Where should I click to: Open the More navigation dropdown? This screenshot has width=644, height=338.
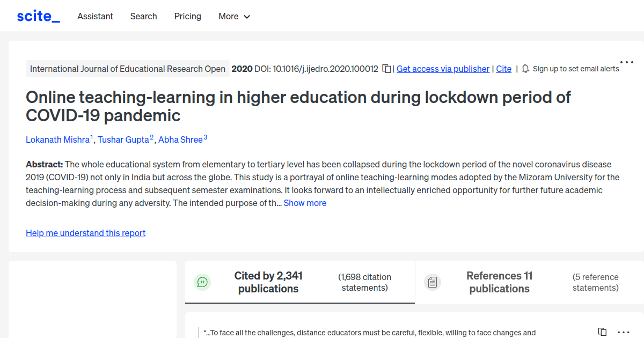pos(234,17)
